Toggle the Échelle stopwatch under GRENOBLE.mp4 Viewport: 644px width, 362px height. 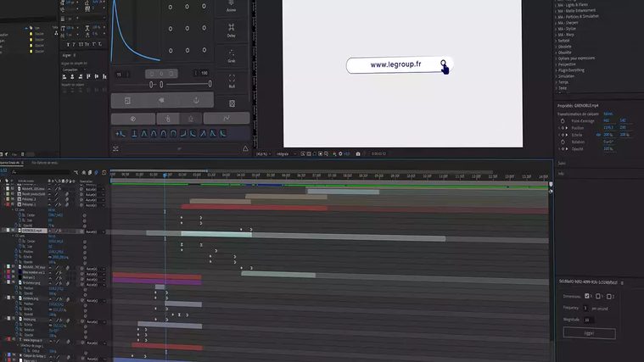pyautogui.click(x=16, y=257)
